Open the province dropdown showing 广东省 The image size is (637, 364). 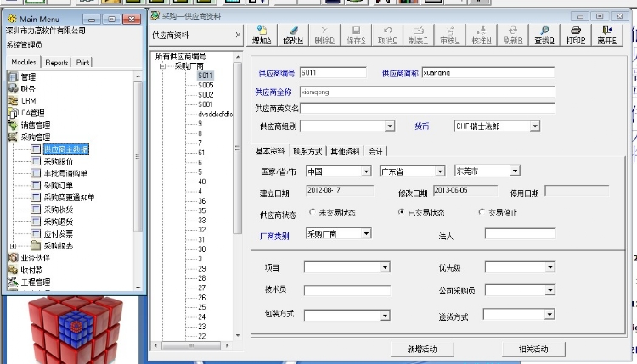[440, 171]
